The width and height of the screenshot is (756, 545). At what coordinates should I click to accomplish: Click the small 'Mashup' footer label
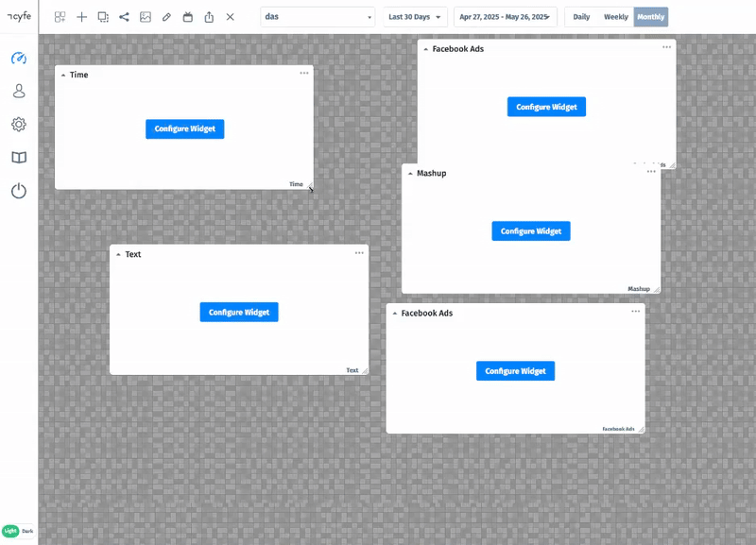click(639, 289)
